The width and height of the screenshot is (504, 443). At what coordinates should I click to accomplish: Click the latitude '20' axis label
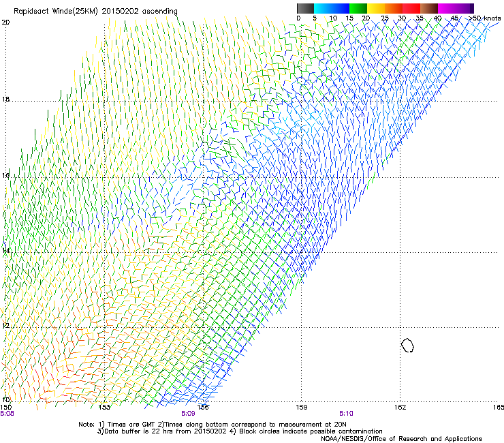(5, 22)
